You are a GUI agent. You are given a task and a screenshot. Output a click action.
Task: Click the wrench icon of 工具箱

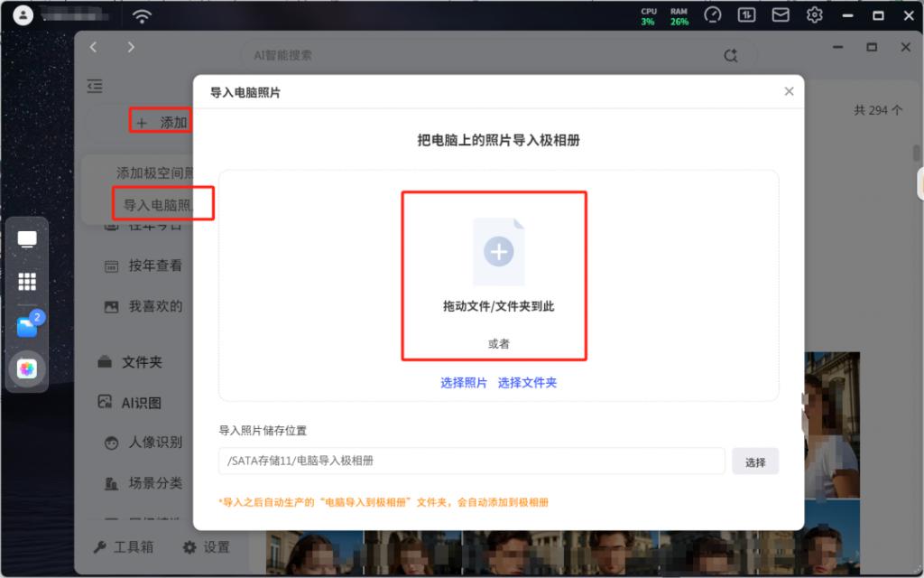click(x=99, y=547)
